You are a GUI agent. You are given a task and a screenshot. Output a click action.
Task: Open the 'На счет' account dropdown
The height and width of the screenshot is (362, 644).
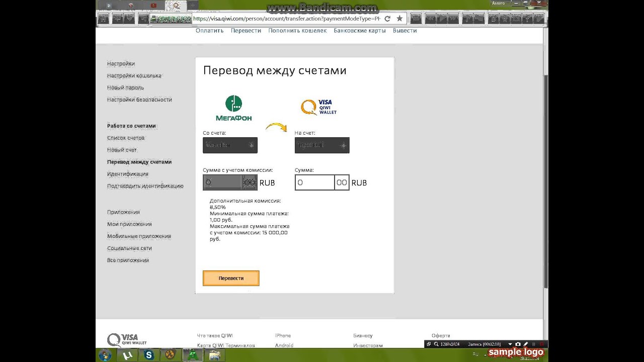(322, 145)
